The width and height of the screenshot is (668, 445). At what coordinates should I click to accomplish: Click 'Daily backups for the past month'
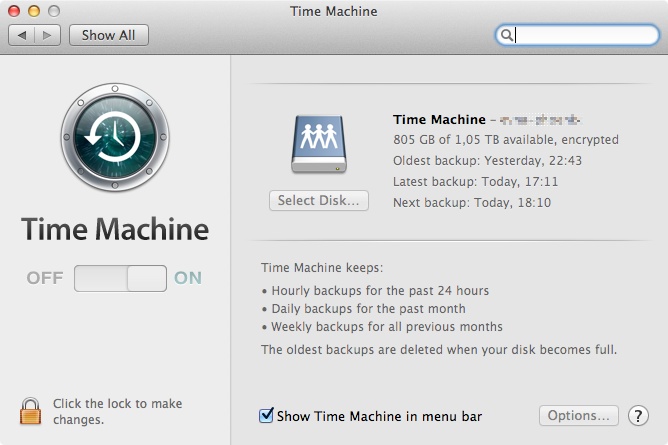(369, 309)
